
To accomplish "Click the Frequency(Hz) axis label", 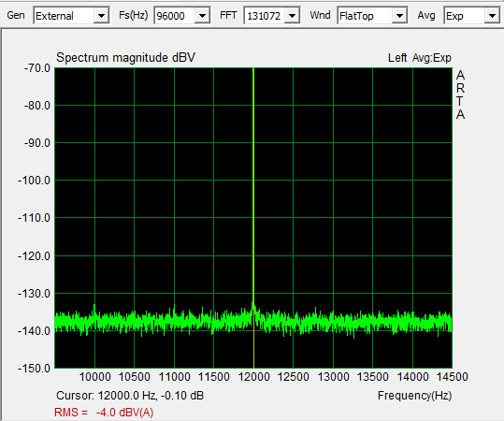I will point(414,395).
